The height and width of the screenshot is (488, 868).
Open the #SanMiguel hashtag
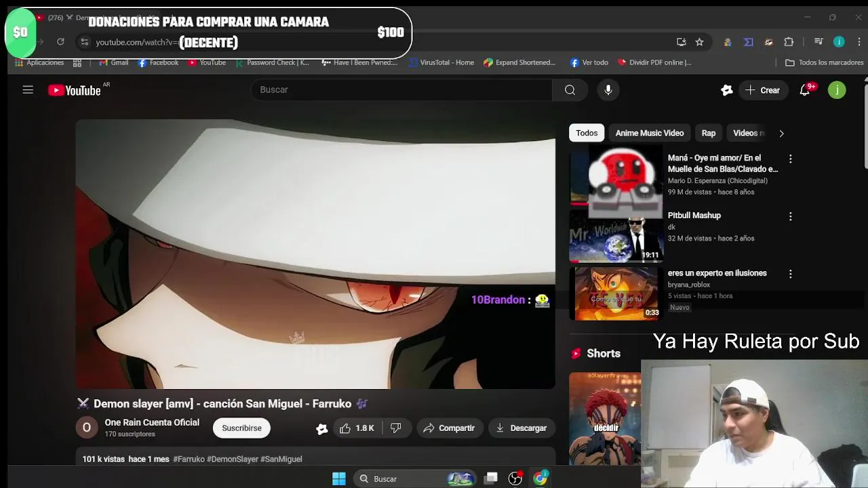tap(281, 459)
